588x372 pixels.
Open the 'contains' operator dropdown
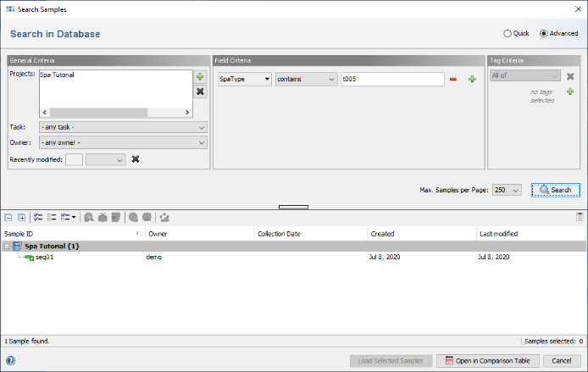(306, 79)
